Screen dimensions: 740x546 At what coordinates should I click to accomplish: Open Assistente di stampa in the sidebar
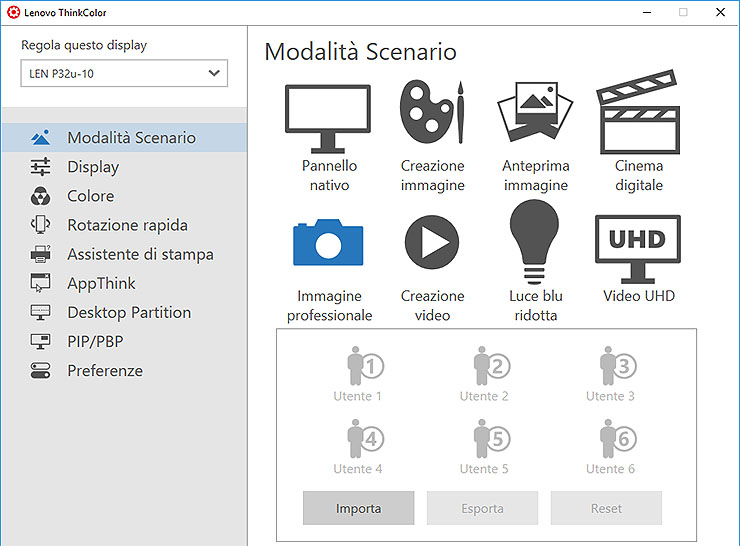(x=140, y=254)
